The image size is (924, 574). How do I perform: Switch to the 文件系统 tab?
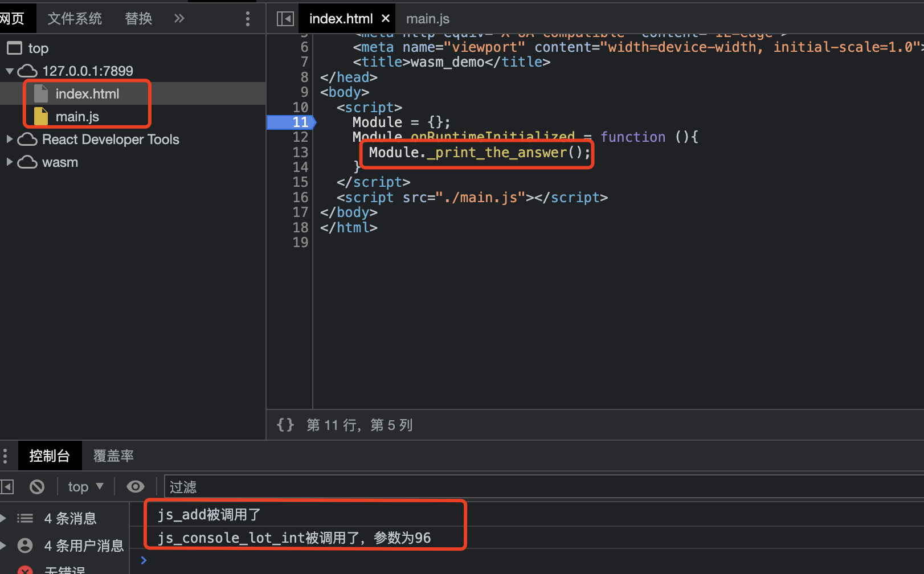point(75,18)
